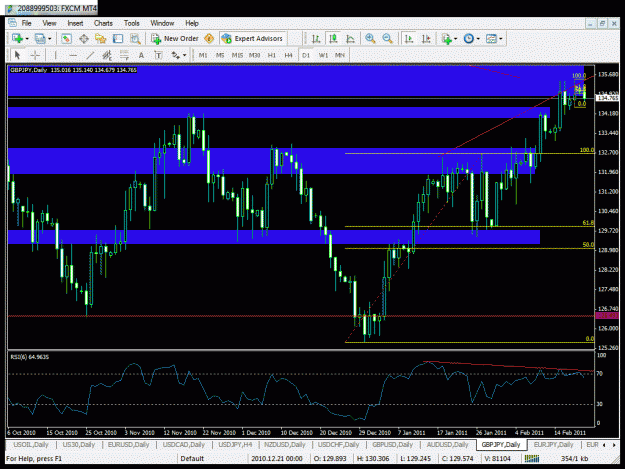This screenshot has width=625, height=469.
Task: Click the New Order button
Action: click(175, 39)
